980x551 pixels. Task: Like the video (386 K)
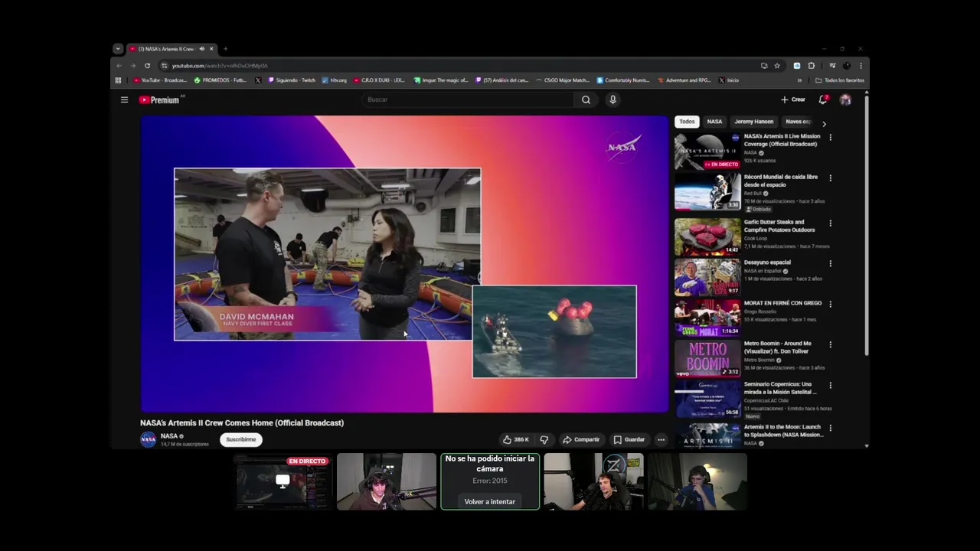click(x=516, y=439)
